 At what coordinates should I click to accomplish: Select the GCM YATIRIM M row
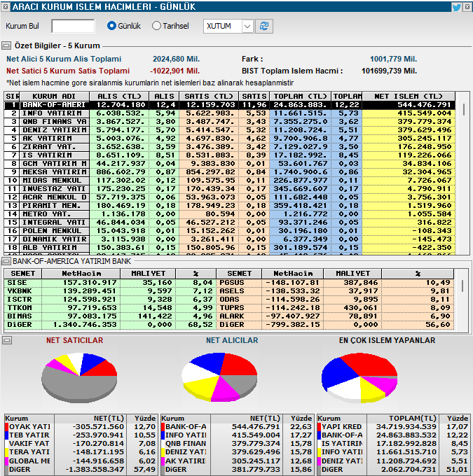tap(230, 164)
